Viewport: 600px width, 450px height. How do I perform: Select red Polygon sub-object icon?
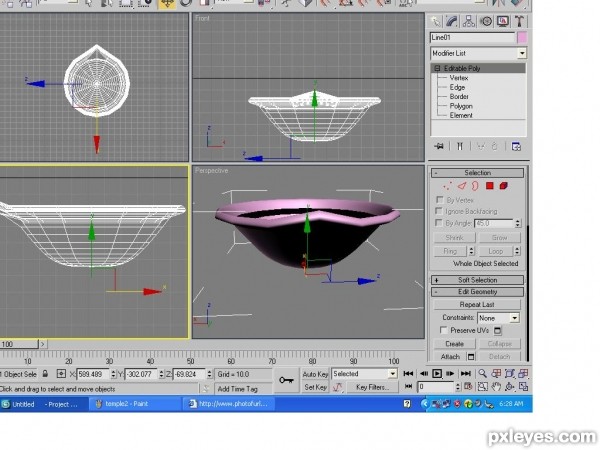(489, 186)
